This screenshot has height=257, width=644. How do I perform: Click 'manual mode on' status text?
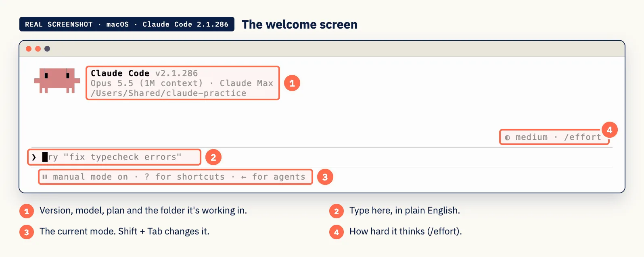tap(90, 177)
